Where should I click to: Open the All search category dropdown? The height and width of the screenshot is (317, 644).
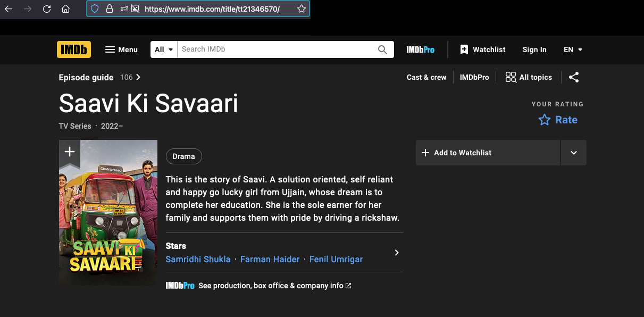[164, 49]
